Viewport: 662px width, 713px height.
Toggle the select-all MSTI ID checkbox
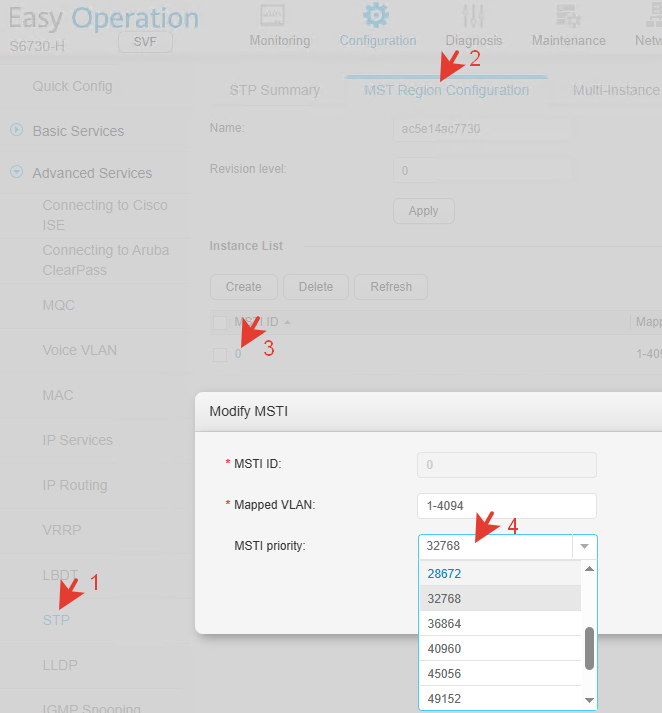tap(220, 323)
